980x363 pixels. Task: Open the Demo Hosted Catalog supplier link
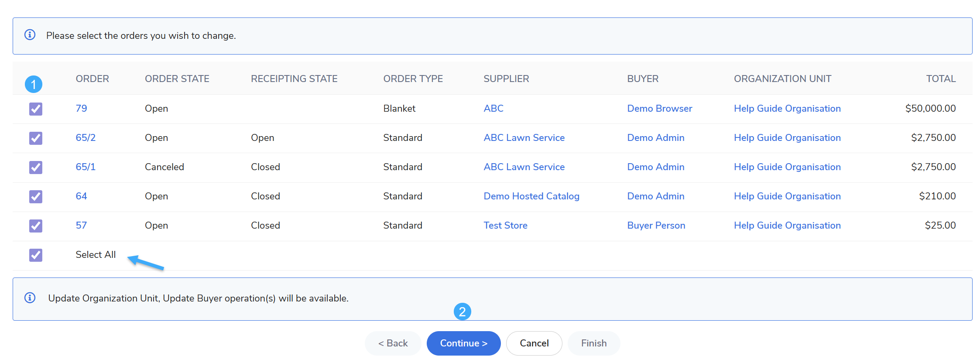click(x=531, y=196)
